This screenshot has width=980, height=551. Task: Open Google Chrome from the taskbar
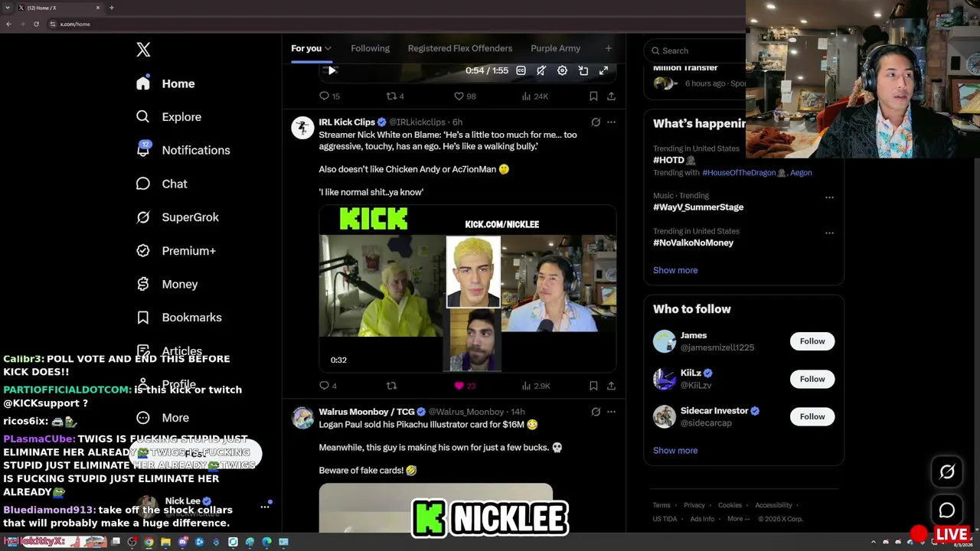149,542
